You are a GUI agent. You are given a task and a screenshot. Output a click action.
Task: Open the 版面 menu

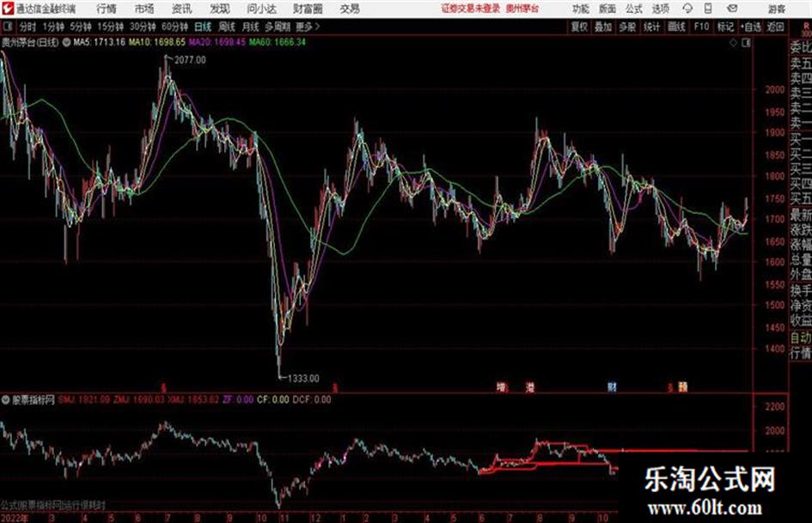pos(607,9)
